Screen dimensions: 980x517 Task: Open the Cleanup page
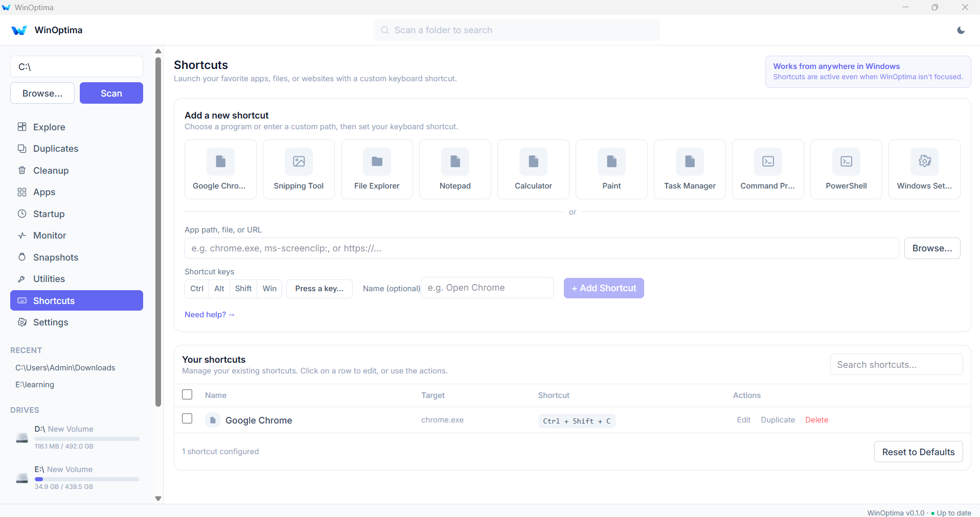[x=77, y=171]
